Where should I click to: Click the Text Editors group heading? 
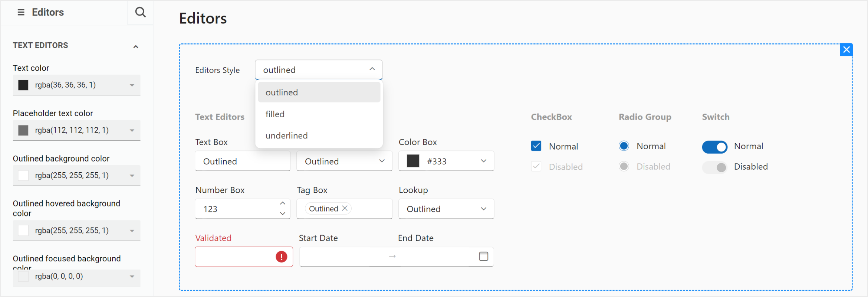coord(220,117)
